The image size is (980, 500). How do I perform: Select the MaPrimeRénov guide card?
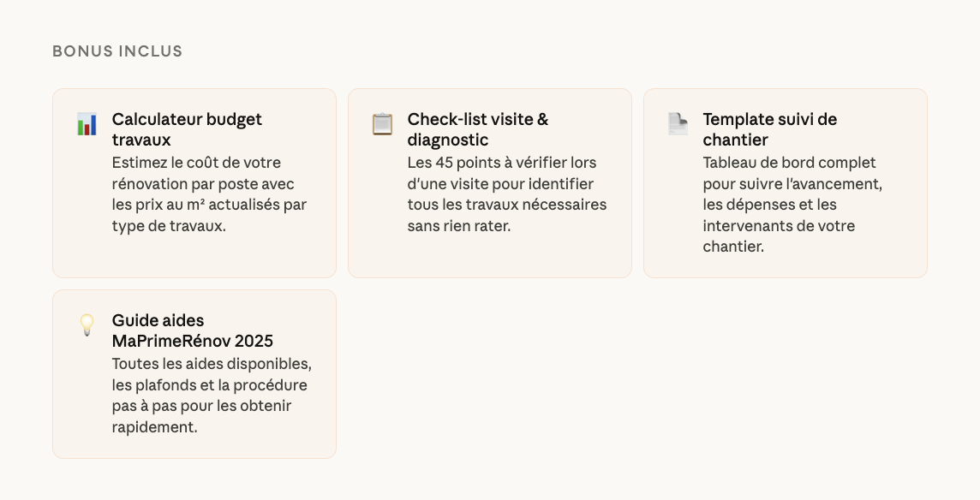[x=194, y=447]
